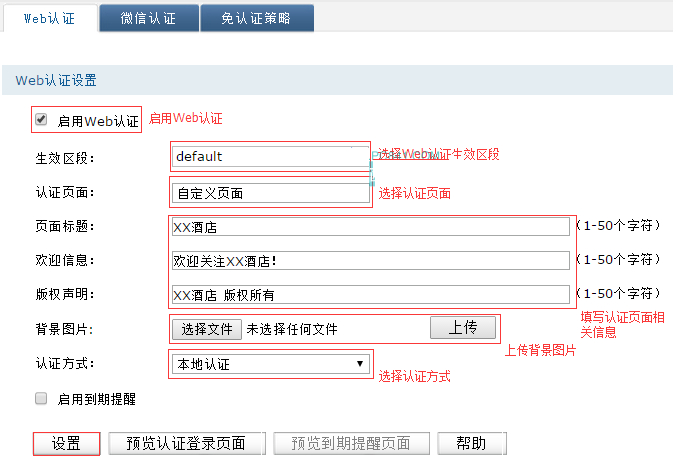Click the 页面标题 input field

[x=370, y=227]
